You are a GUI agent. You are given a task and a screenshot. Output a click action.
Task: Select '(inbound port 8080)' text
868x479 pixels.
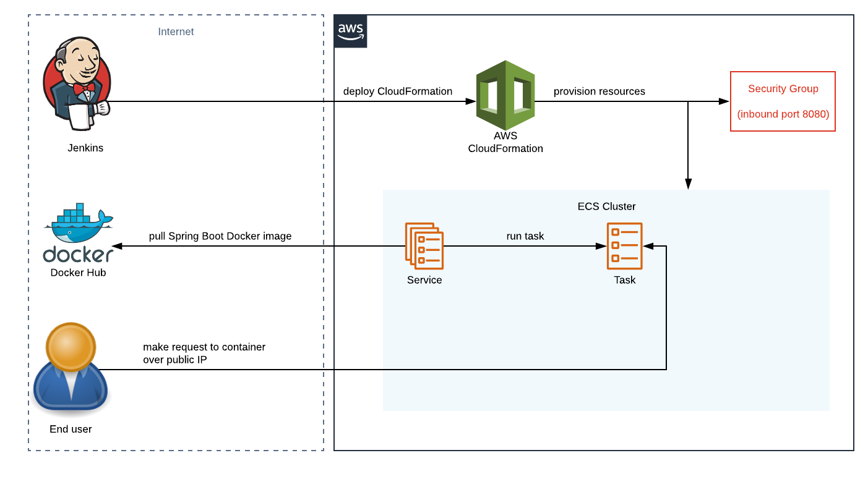[x=783, y=114]
